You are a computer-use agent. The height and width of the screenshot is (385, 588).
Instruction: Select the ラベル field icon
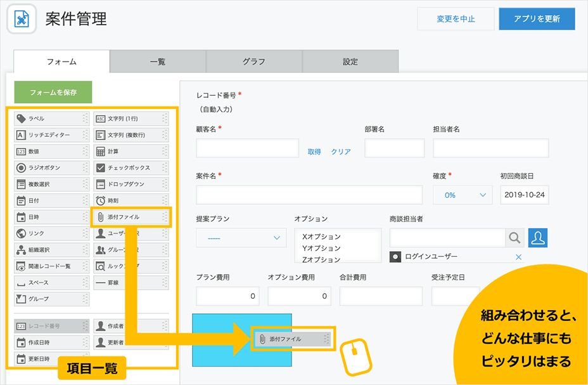[x=21, y=119]
